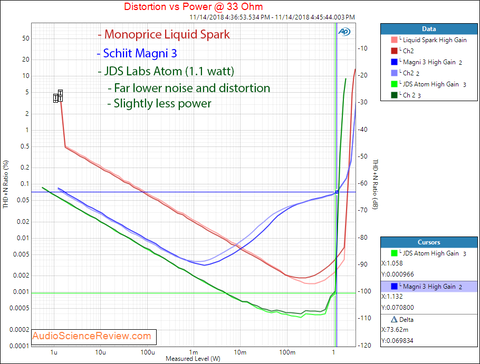Select the lower-left cursor marker beside the red trace
Viewport: 480px width, 364px height.
56,98
